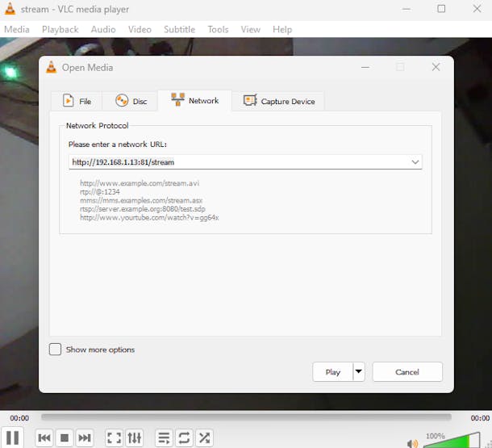Maximize the VLC media player window
The width and height of the screenshot is (492, 448).
point(441,9)
